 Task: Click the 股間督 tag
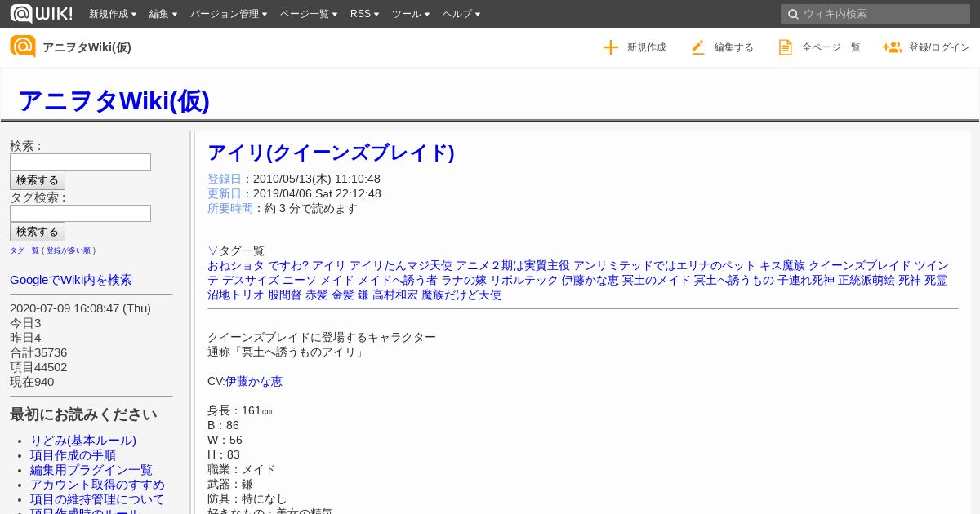tap(285, 295)
